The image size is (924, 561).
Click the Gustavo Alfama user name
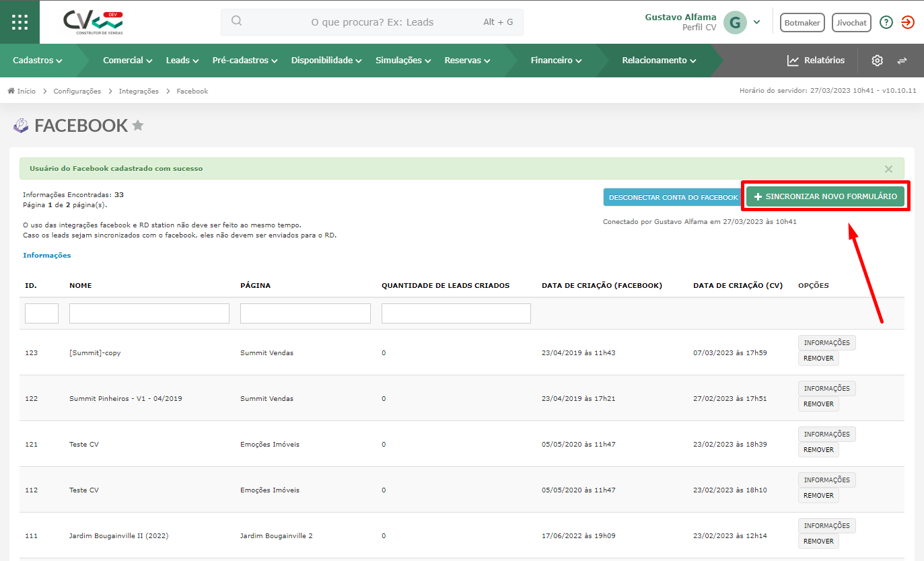click(x=680, y=17)
